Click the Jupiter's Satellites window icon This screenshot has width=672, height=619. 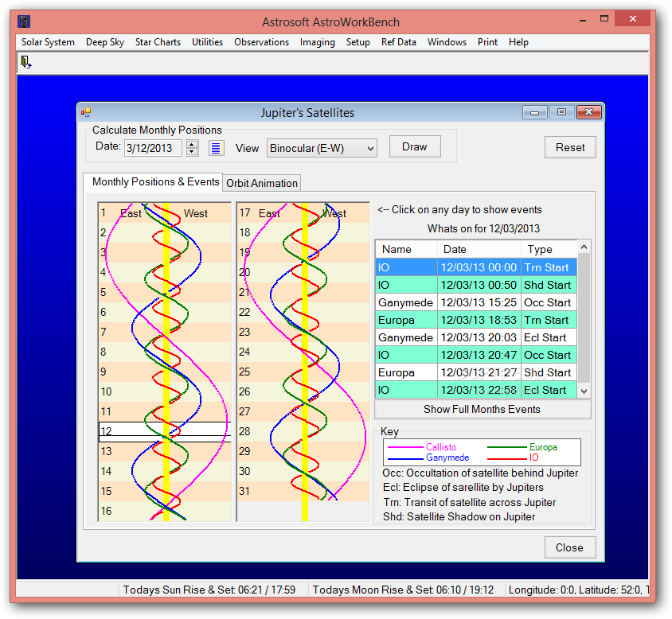pyautogui.click(x=86, y=113)
